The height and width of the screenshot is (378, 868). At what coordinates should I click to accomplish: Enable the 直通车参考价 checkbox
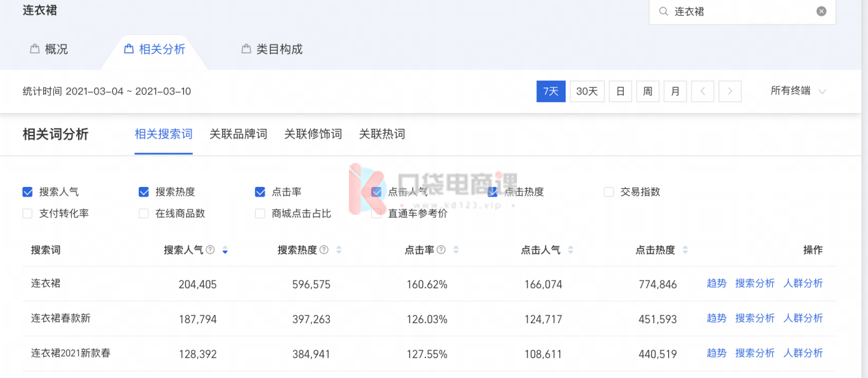point(376,214)
